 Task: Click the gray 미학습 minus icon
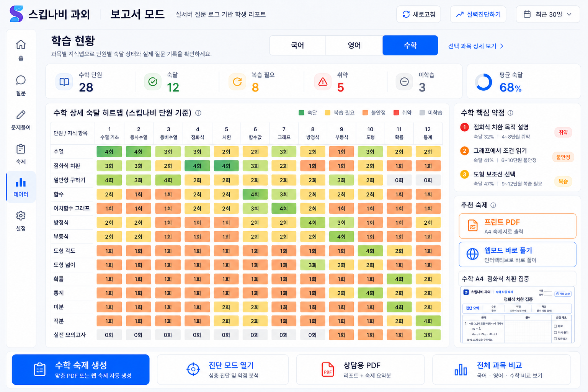pyautogui.click(x=404, y=82)
